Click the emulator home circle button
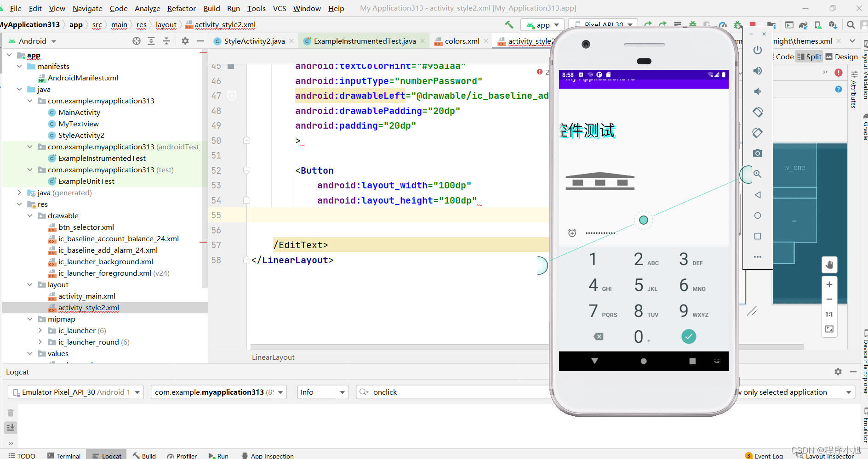 point(758,215)
